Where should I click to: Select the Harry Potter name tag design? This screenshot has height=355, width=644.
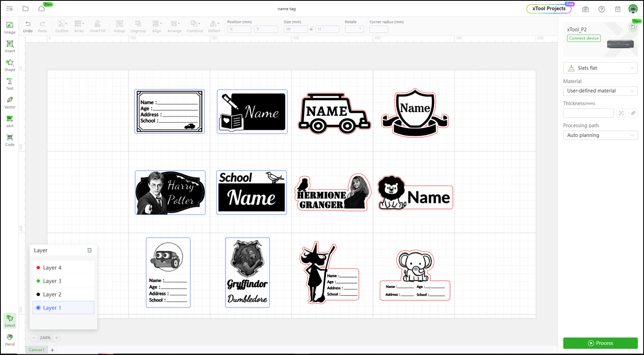pyautogui.click(x=170, y=193)
